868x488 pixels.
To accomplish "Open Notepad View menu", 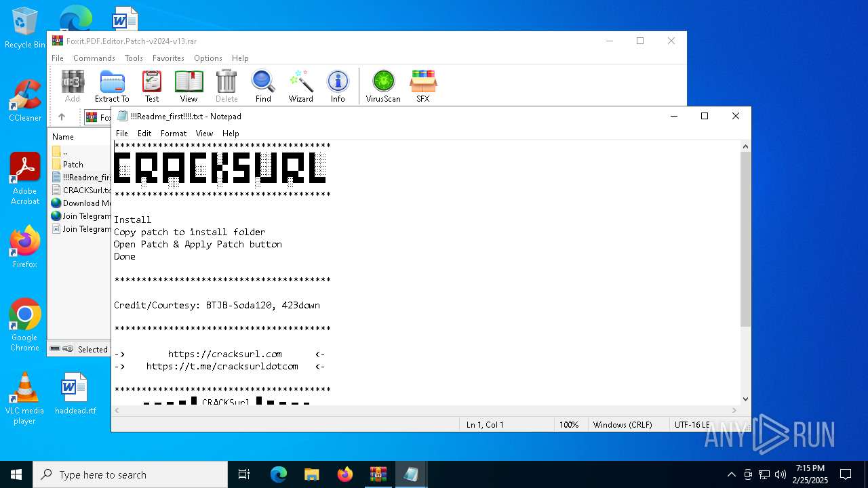I will [204, 134].
